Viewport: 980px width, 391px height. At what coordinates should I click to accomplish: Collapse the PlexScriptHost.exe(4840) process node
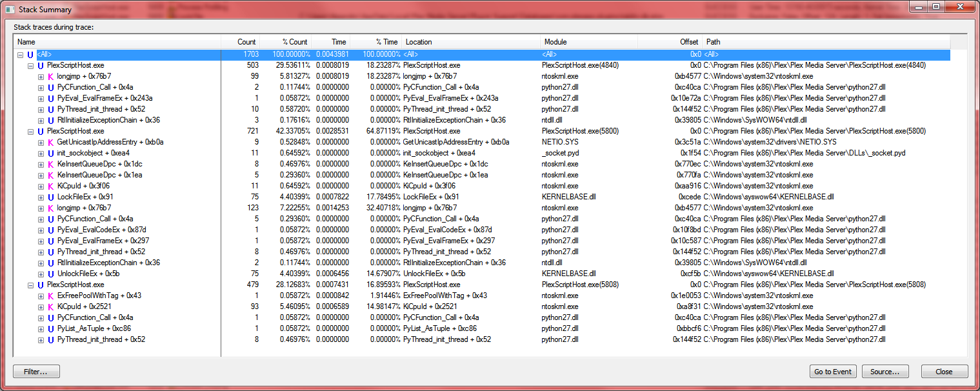pos(30,66)
